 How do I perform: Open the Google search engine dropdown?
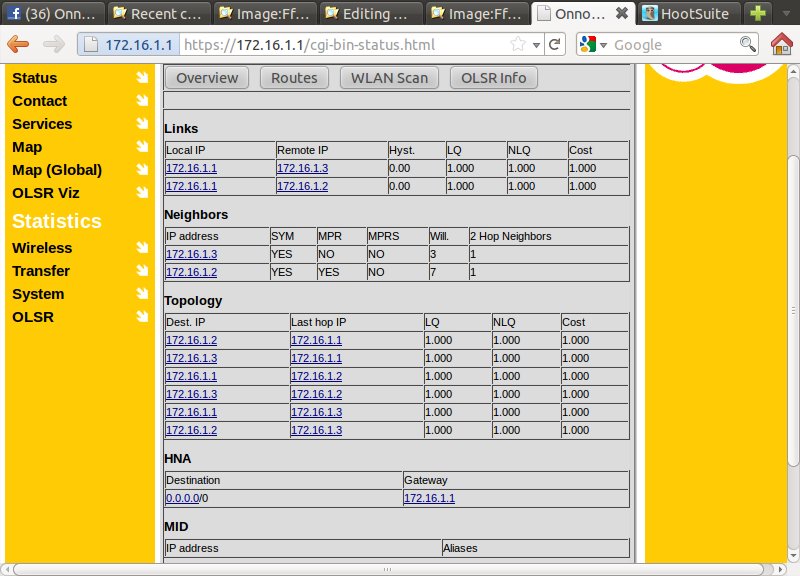[x=593, y=45]
